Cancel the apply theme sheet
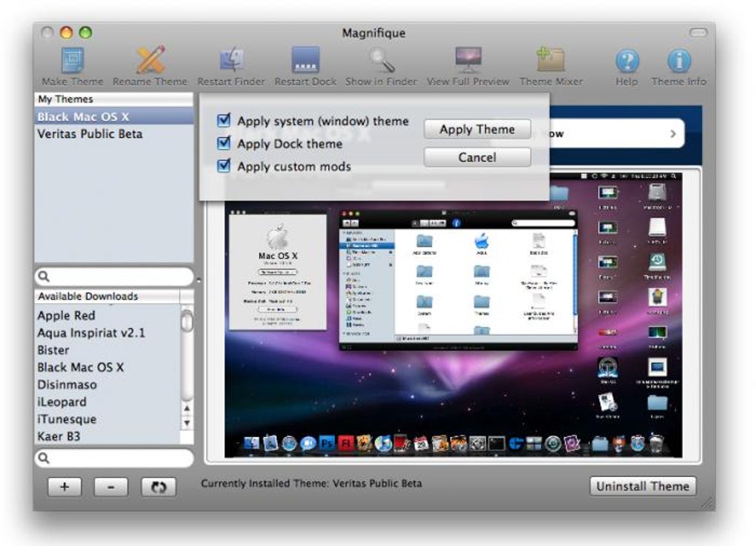Viewport: 756px width, 546px height. click(477, 157)
